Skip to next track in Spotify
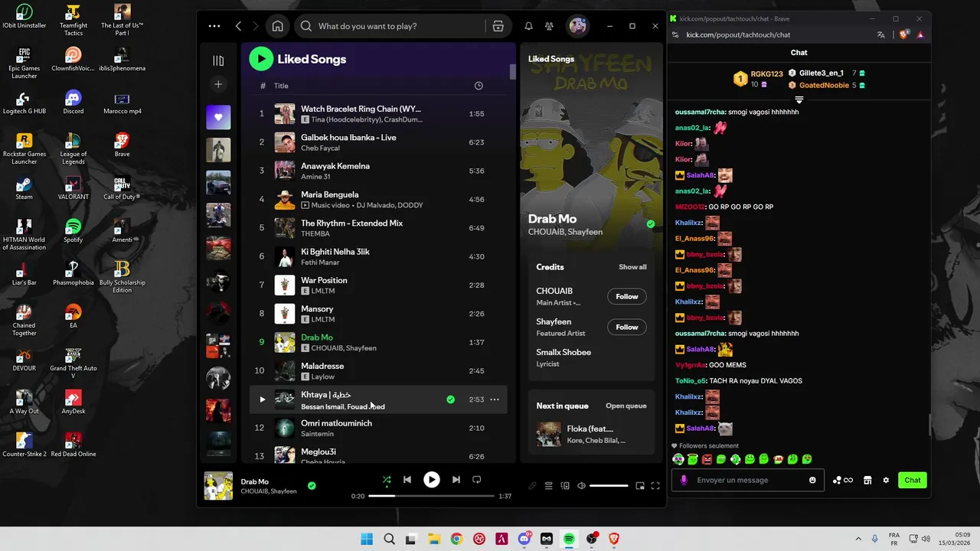The image size is (980, 551). click(x=456, y=480)
